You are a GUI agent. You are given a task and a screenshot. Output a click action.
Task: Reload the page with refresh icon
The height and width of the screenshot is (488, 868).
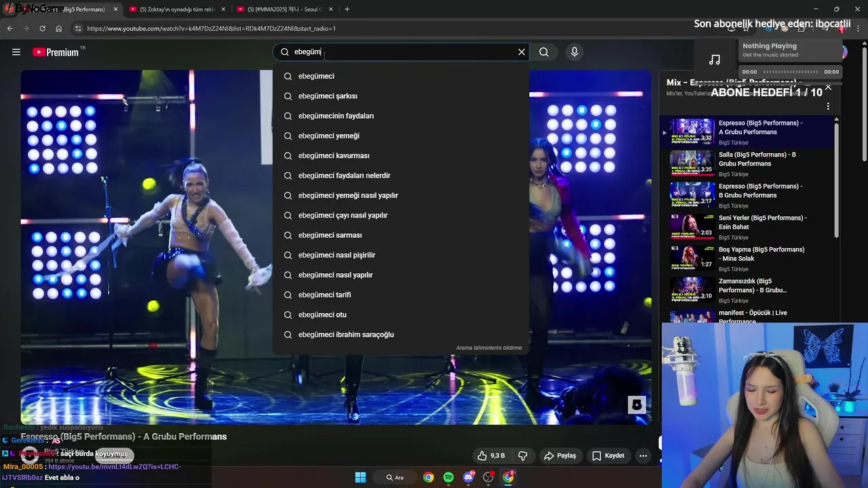(42, 28)
